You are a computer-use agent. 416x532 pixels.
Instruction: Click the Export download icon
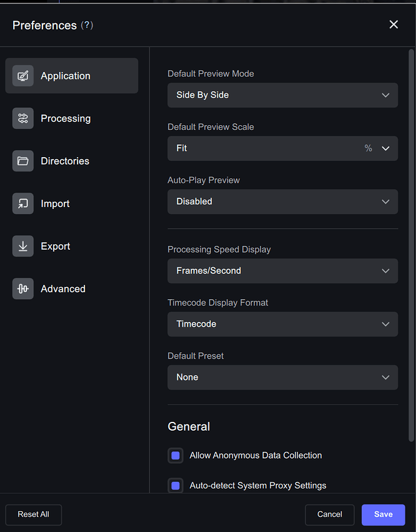click(x=23, y=246)
